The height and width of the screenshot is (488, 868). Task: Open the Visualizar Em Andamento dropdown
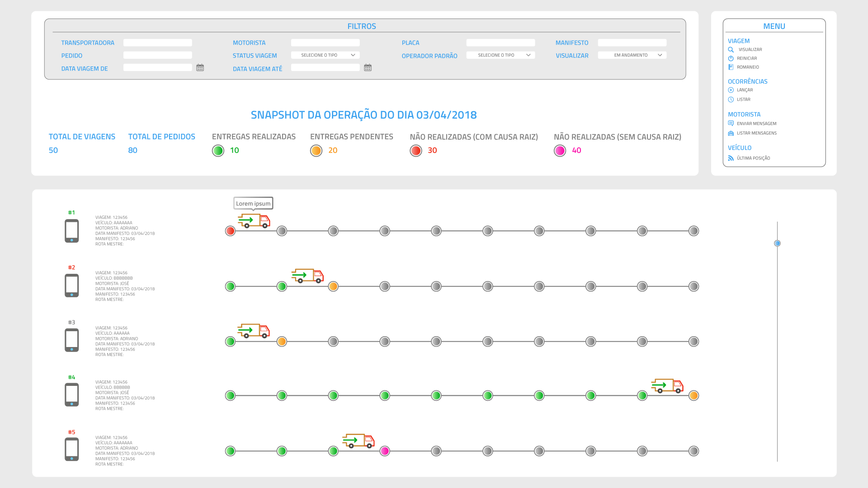point(632,55)
